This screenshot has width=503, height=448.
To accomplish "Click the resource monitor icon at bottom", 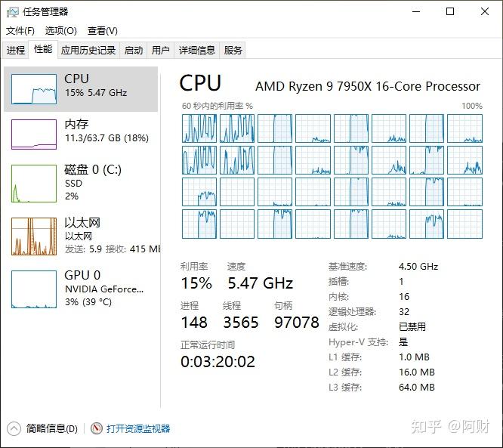I will click(x=97, y=428).
